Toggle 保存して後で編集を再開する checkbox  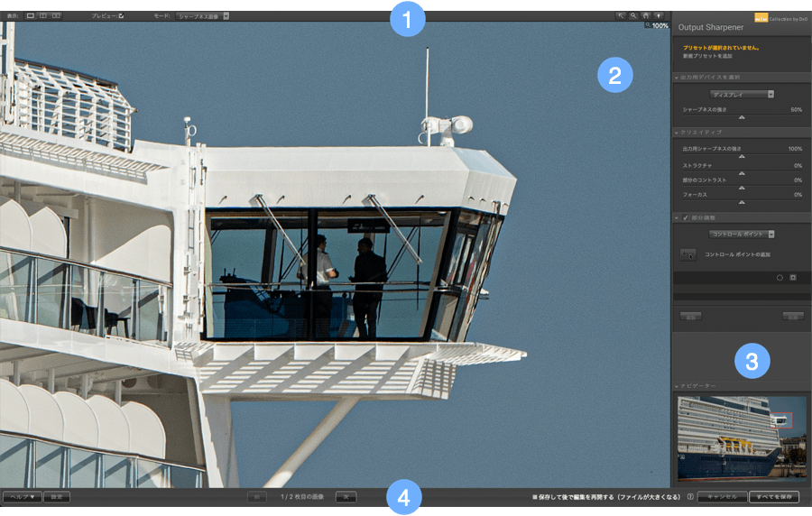[535, 497]
